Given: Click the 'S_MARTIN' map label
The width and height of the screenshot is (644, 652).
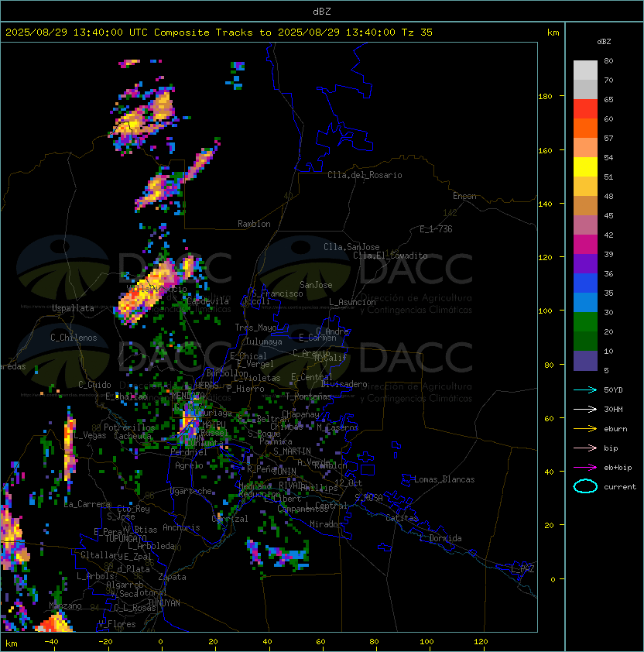Looking at the screenshot, I should point(292,451).
